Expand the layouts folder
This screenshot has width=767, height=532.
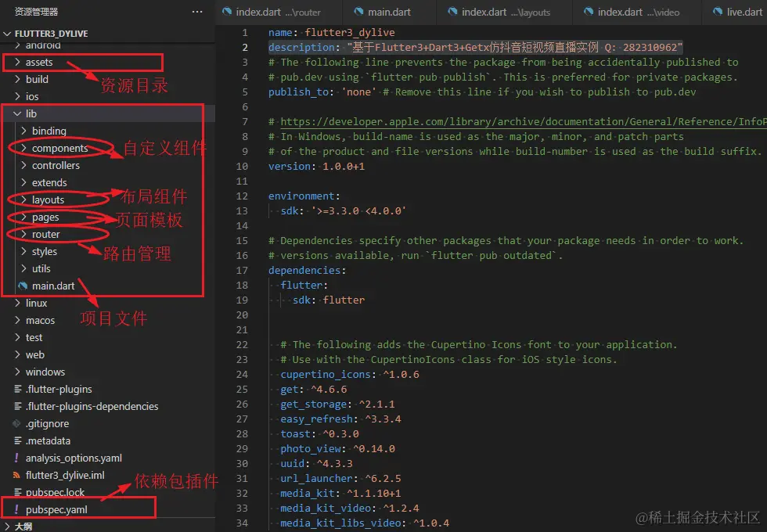pos(24,199)
